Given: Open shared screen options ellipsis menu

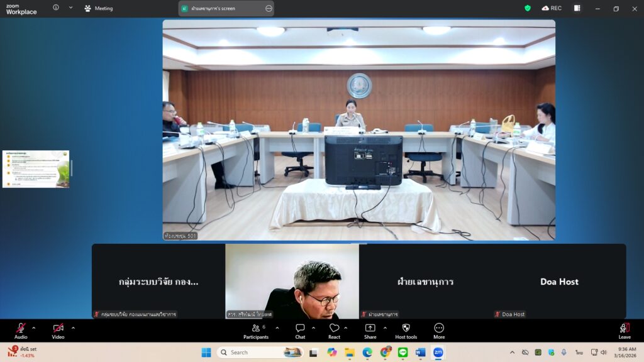Looking at the screenshot, I should coord(269,8).
